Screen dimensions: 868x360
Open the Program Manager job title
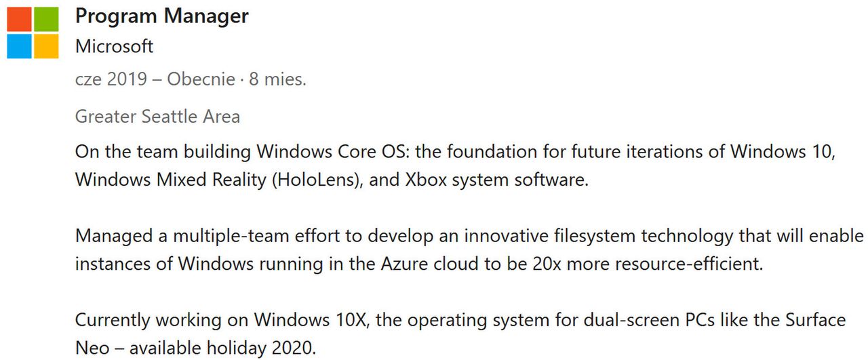(x=162, y=16)
